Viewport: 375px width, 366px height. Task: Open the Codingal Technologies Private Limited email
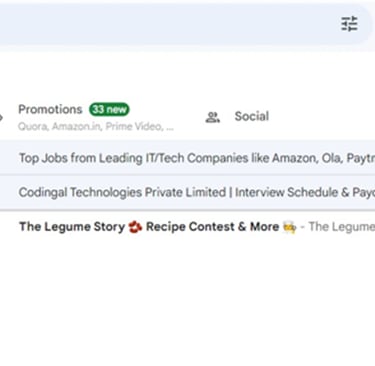coord(187,192)
